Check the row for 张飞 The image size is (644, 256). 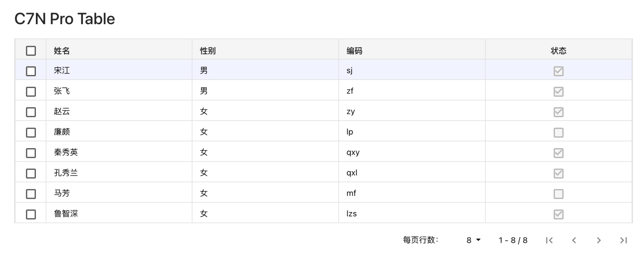31,91
